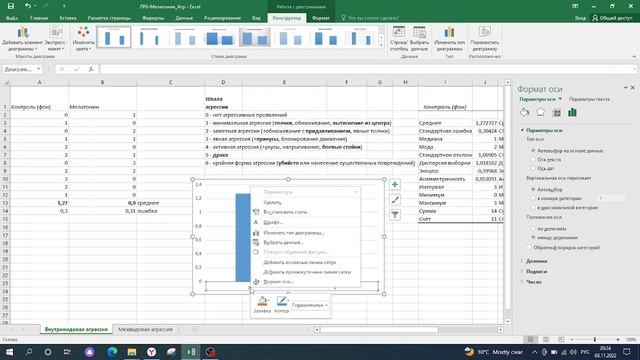Switch to the Данные tab
The image size is (640, 360).
point(184,18)
